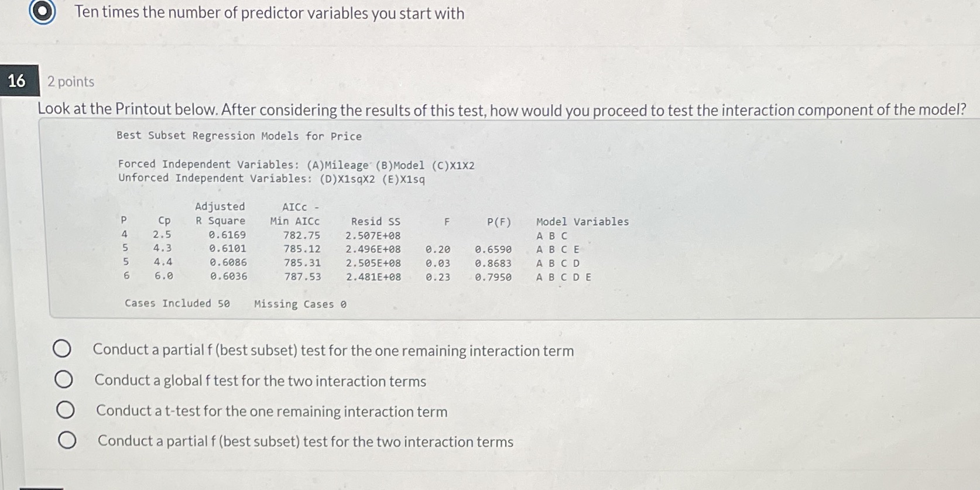Select the t-test answer option

tap(64, 410)
